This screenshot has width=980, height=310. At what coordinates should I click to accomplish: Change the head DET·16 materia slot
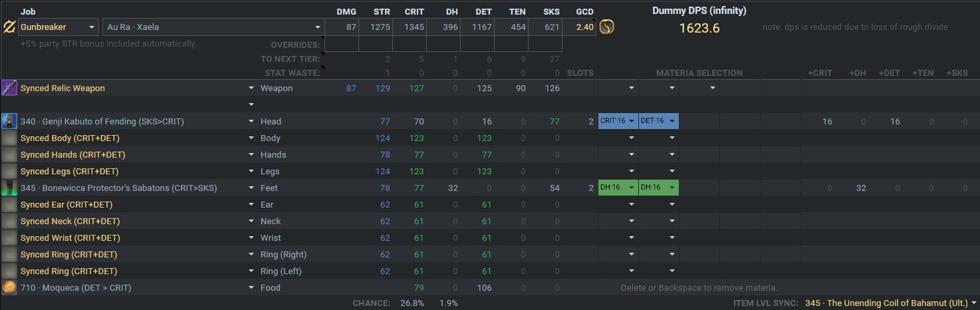[658, 121]
